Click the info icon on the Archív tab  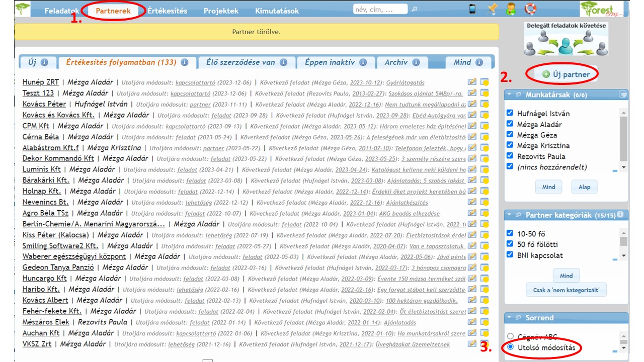[x=416, y=63]
